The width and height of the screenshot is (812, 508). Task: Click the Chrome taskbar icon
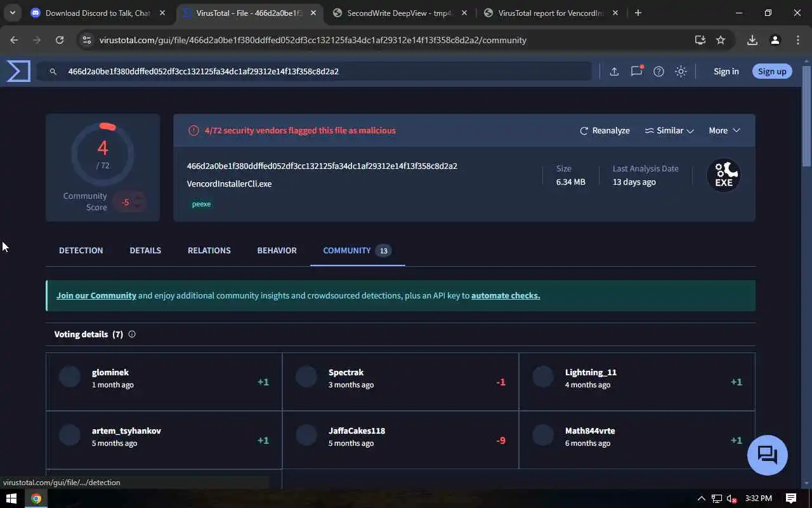[36, 498]
